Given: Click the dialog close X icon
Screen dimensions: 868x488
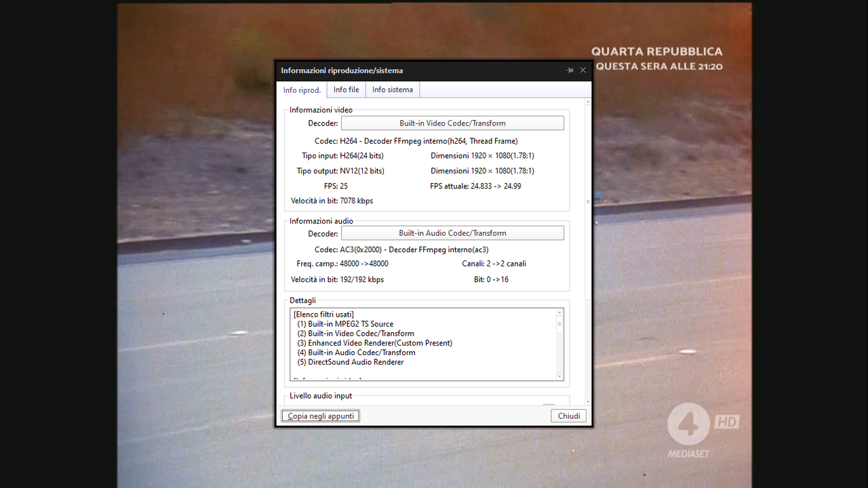Looking at the screenshot, I should point(583,70).
